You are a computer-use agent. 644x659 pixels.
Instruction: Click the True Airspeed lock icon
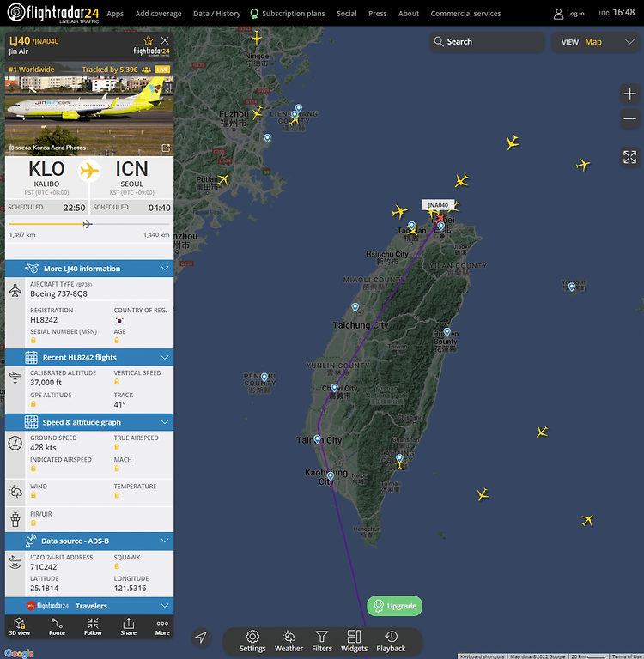[117, 447]
